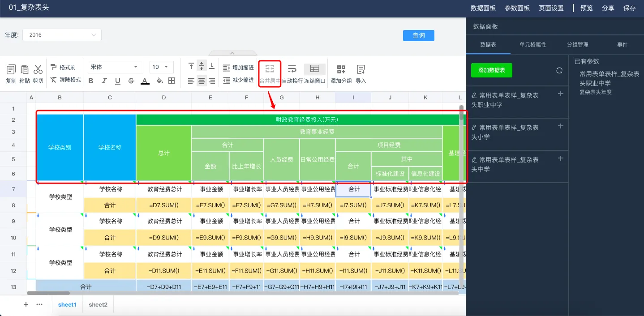The width and height of the screenshot is (644, 316).
Task: Open 数据面板 in the top bar
Action: pos(483,8)
